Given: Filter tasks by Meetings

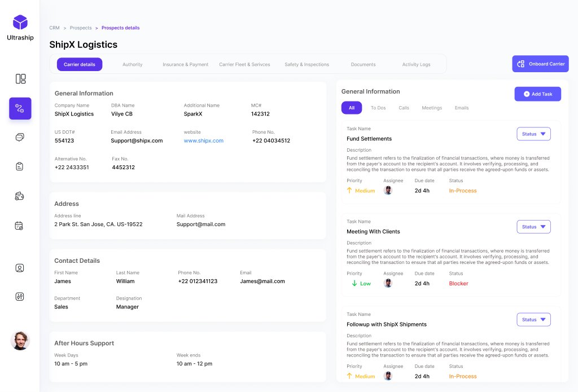Looking at the screenshot, I should tap(432, 108).
